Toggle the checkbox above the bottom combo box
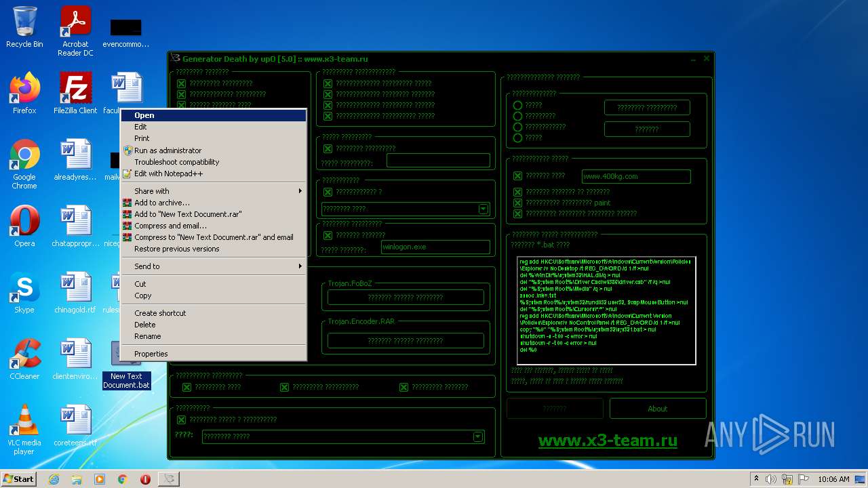 (x=181, y=420)
